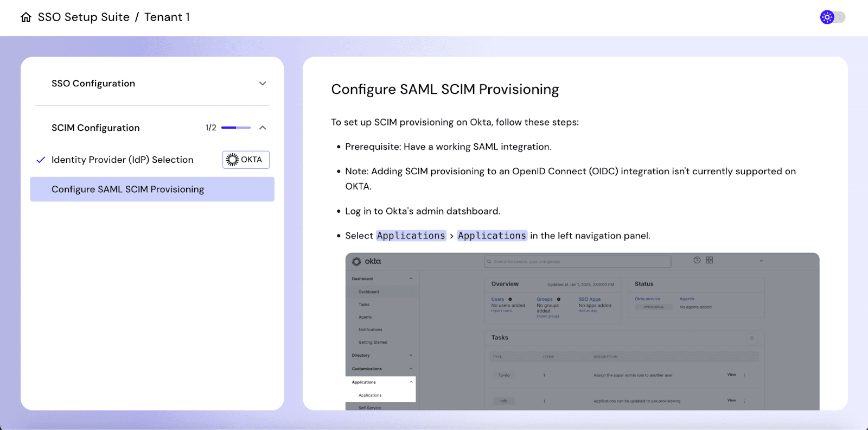Image resolution: width=868 pixels, height=430 pixels.
Task: Click the sun icon on theme switch
Action: 827,17
